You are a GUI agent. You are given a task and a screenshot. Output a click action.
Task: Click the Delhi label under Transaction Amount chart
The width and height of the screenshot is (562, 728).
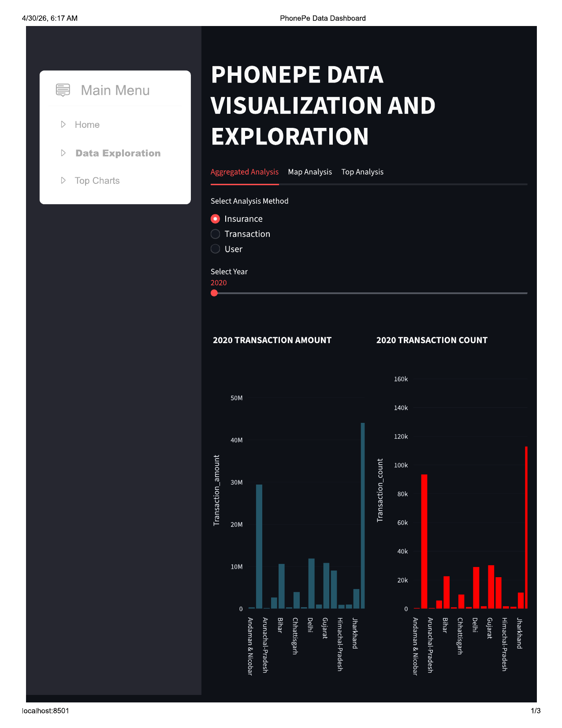[310, 625]
